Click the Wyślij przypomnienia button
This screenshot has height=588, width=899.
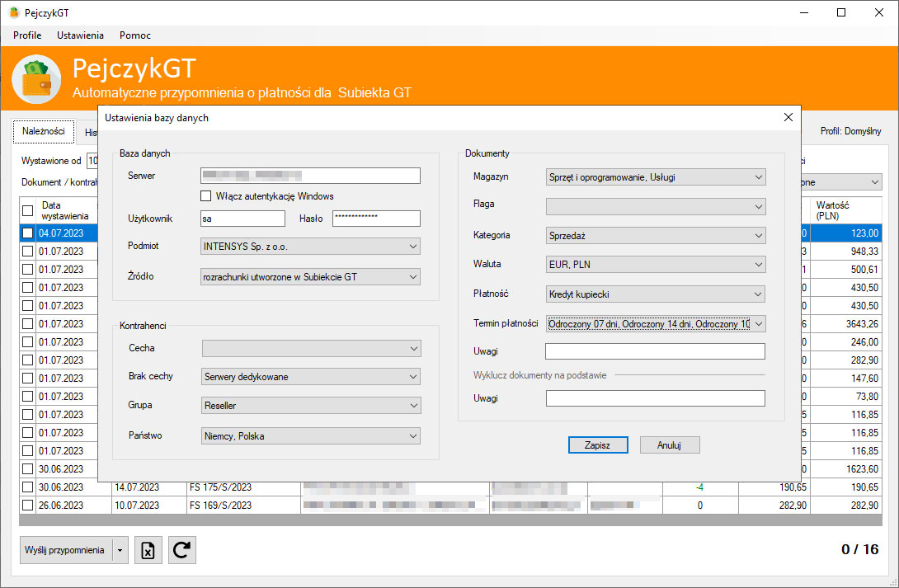(65, 550)
